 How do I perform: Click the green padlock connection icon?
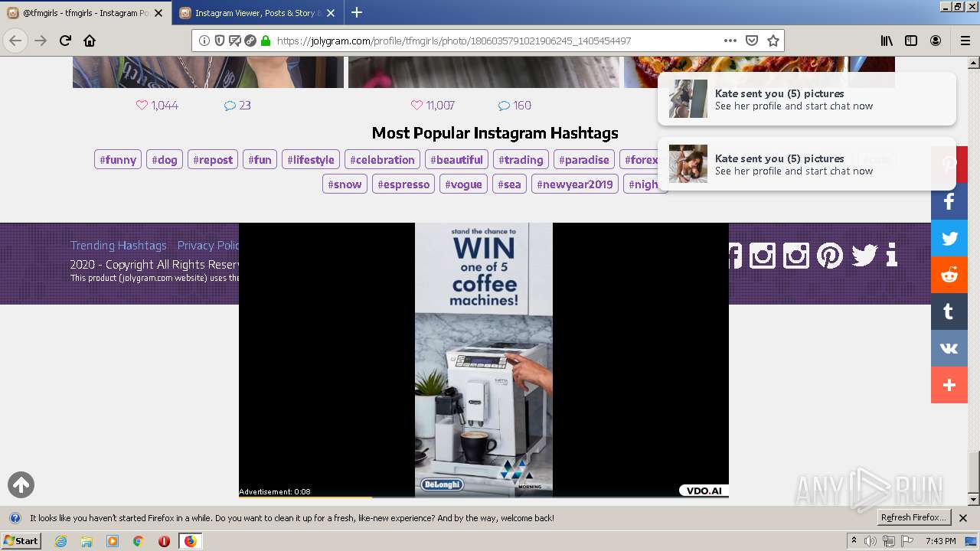(x=266, y=41)
